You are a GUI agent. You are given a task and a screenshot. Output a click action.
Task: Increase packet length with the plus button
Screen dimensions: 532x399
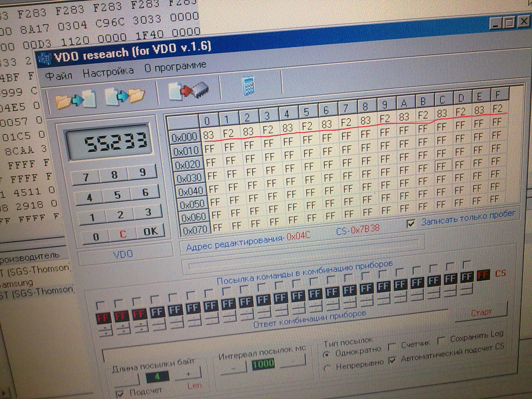pyautogui.click(x=188, y=374)
